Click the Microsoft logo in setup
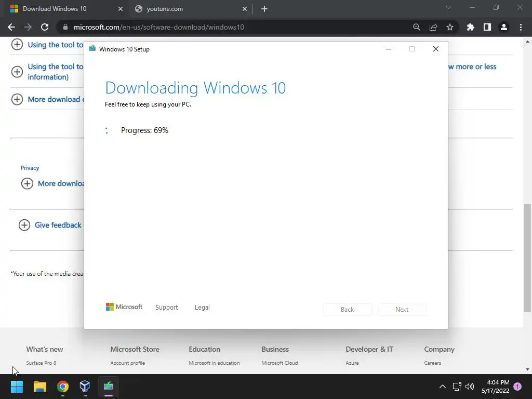 pyautogui.click(x=124, y=307)
